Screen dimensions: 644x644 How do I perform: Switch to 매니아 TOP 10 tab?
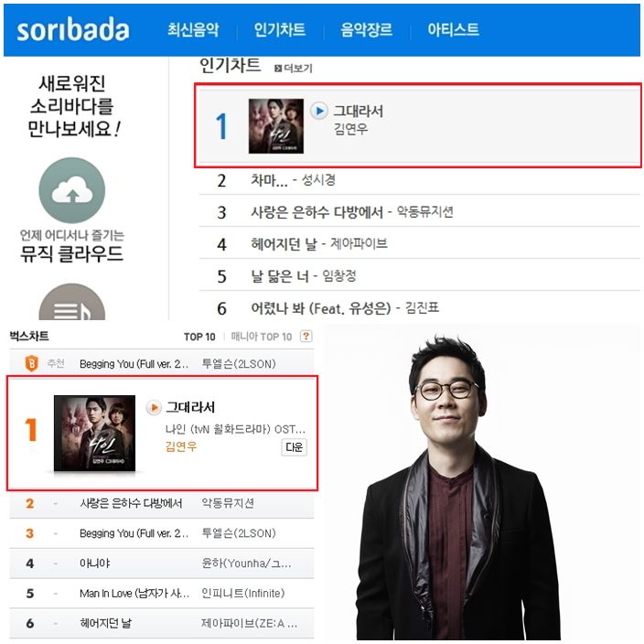[x=262, y=337]
